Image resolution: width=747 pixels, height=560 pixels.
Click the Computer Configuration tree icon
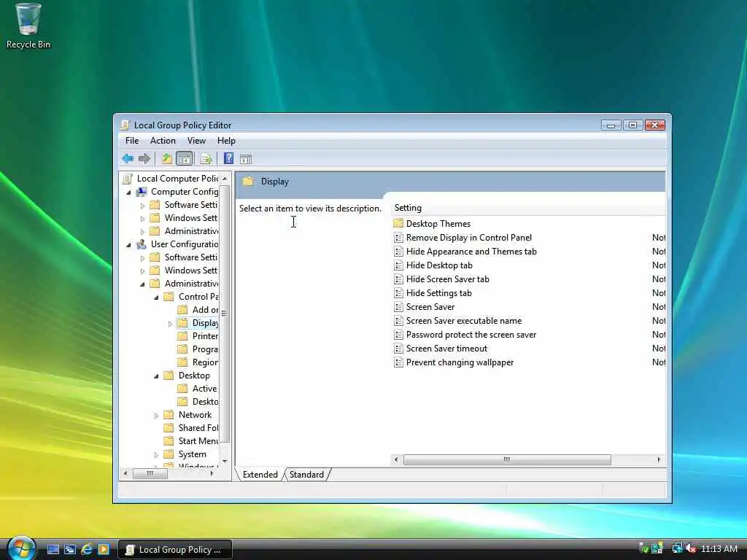click(142, 192)
